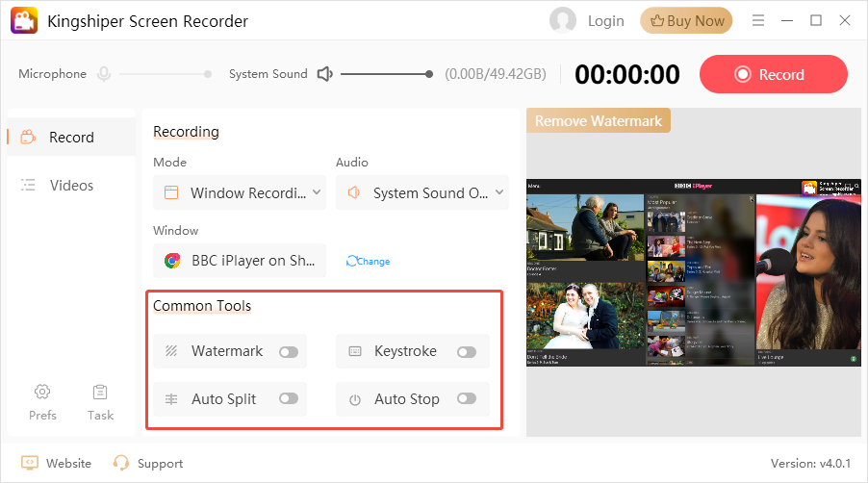Open the hamburger menu icon

pos(758,20)
